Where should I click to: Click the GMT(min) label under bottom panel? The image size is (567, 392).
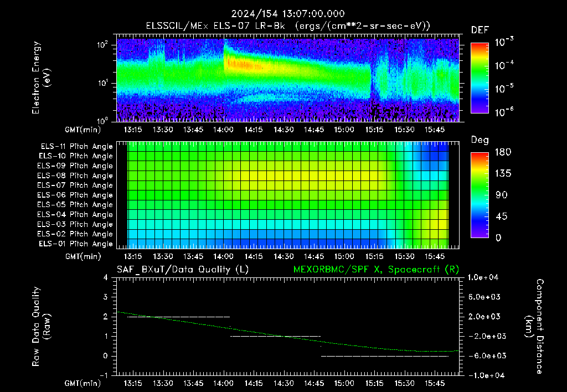[x=83, y=383]
